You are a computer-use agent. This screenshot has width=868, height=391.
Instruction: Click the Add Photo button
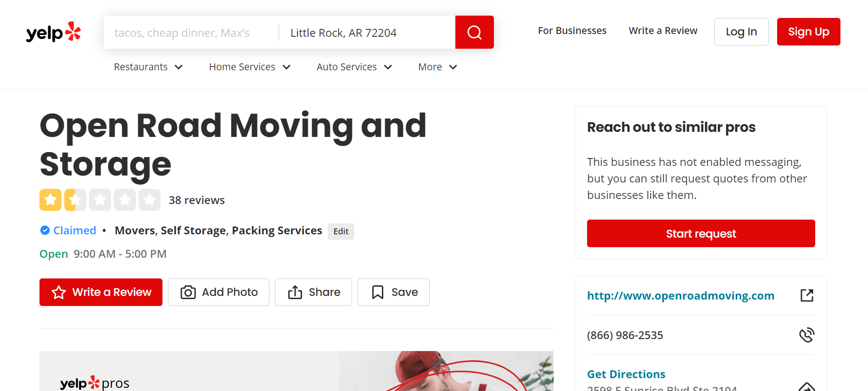coord(218,292)
